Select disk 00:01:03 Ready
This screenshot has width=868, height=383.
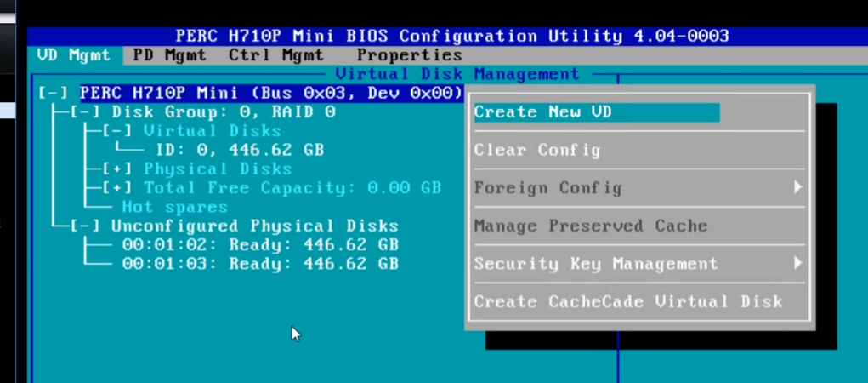(260, 264)
